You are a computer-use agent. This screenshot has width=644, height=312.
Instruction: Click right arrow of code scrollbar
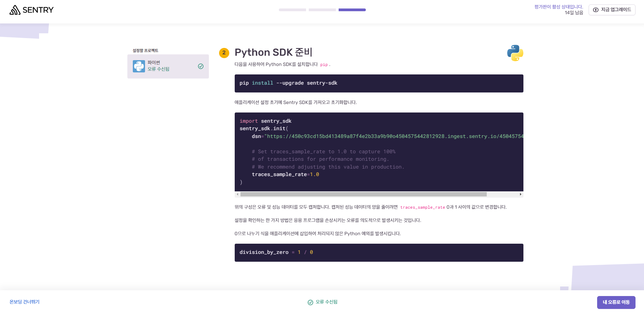(x=520, y=194)
